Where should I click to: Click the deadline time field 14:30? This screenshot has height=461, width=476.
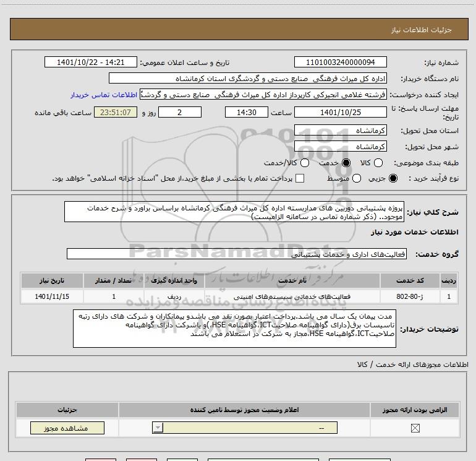point(247,112)
